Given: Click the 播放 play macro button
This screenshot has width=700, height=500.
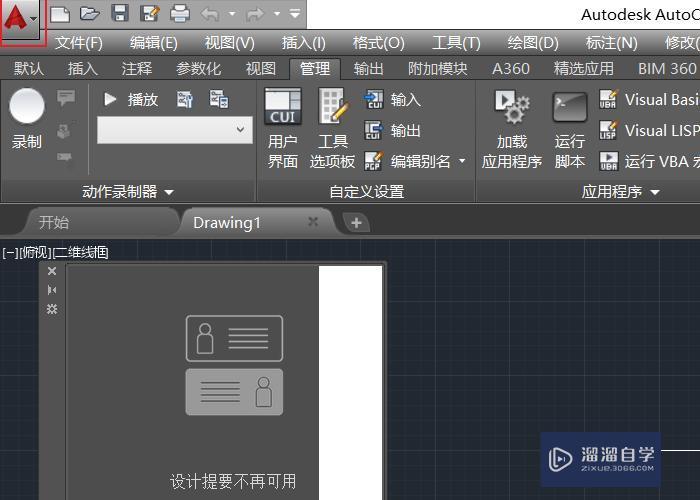Looking at the screenshot, I should [130, 99].
